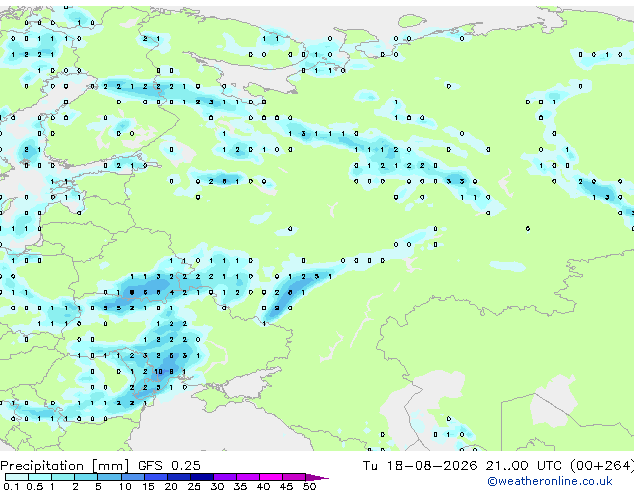Click the 'Precipitation' title text
This screenshot has height=490, width=634.
pos(42,466)
